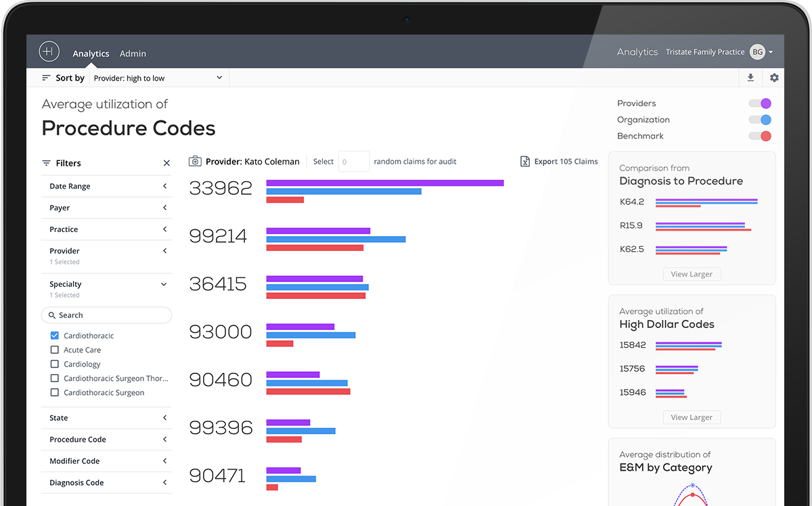Click the Export 105 Claims spreadsheet icon
This screenshot has height=506, width=812.
pos(524,162)
